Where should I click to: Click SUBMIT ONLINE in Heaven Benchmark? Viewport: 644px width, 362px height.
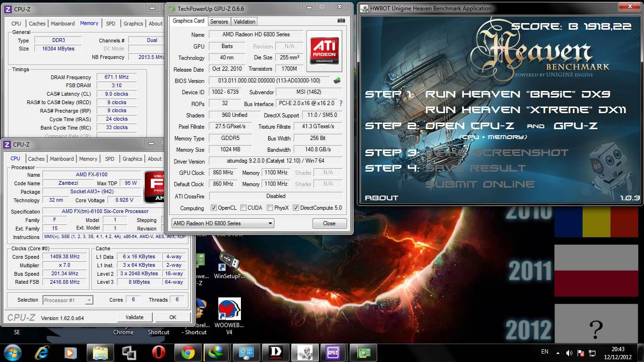pos(480,184)
